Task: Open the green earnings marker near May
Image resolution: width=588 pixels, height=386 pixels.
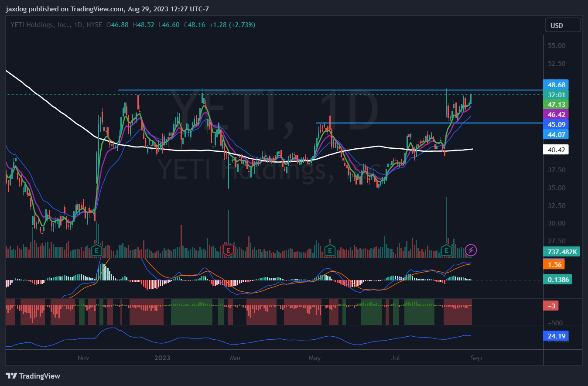Action: (x=330, y=250)
